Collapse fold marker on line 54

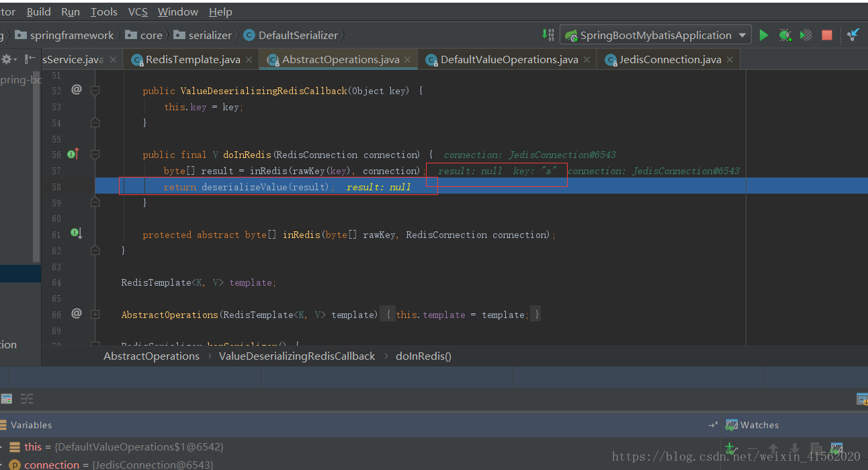(x=95, y=122)
